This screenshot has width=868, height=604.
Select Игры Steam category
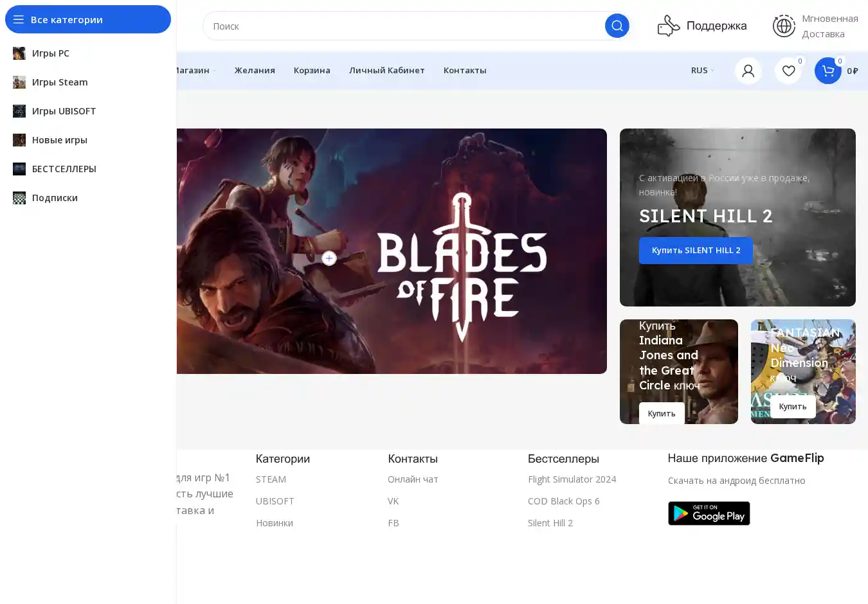[60, 82]
